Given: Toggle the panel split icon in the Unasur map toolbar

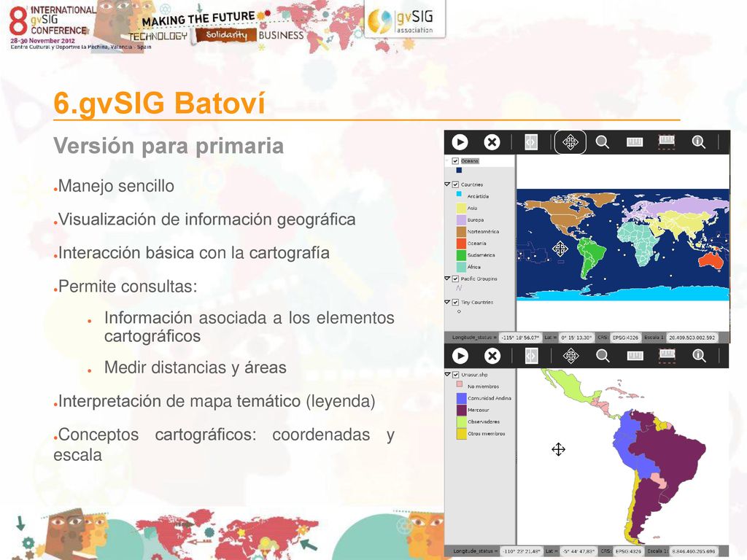Looking at the screenshot, I should click(x=532, y=356).
